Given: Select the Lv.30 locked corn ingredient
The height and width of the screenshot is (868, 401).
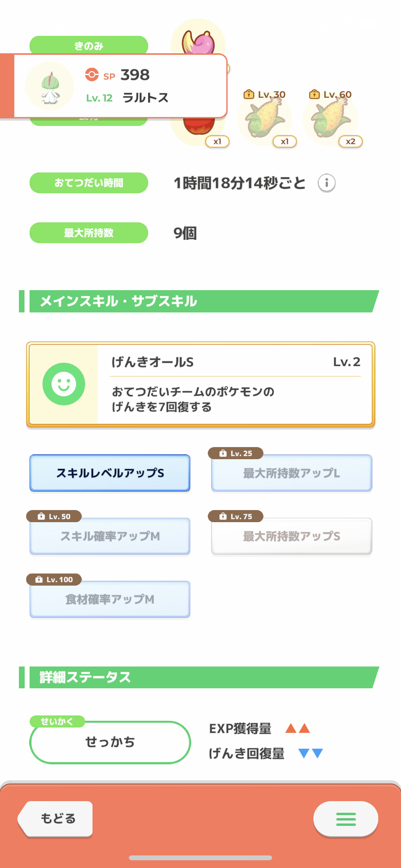Looking at the screenshot, I should [264, 119].
